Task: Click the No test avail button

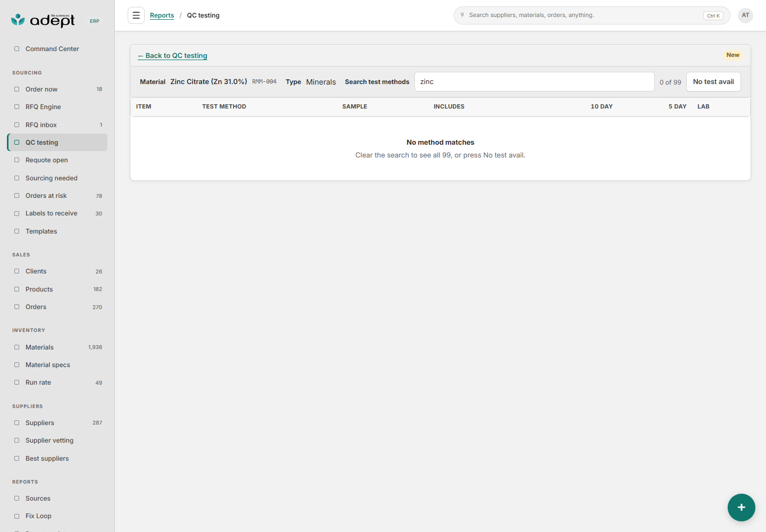Action: pyautogui.click(x=713, y=82)
